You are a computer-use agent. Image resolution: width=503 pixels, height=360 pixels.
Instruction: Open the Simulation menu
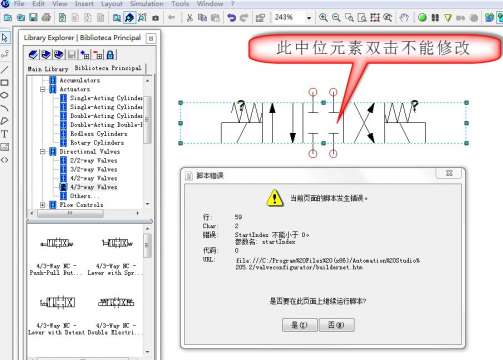[147, 4]
